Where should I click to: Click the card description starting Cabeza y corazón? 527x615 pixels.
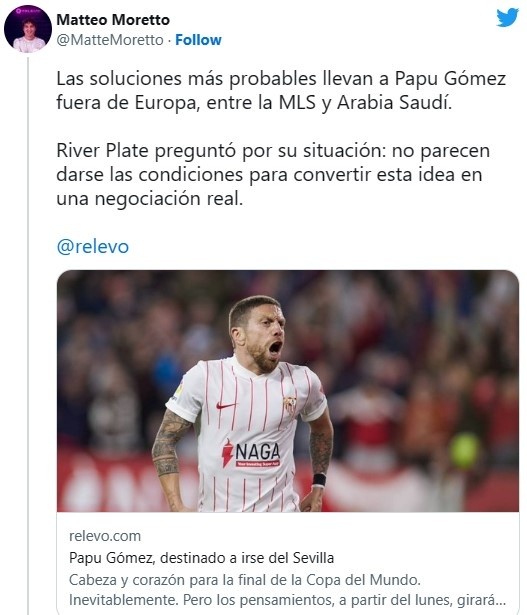pos(287,590)
